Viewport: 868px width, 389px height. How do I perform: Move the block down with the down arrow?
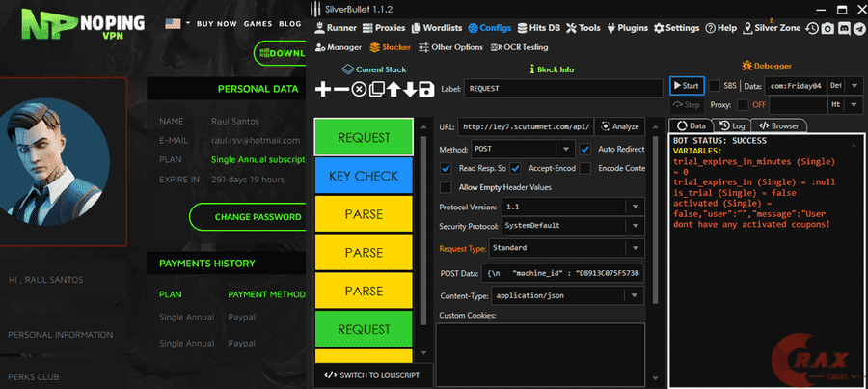[410, 90]
